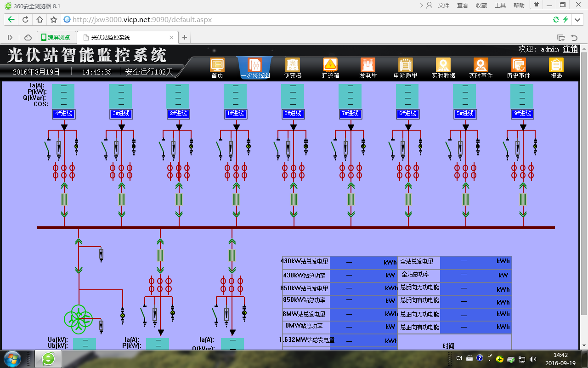Click the green shutter icon in address bar
588x368 pixels.
click(x=556, y=20)
